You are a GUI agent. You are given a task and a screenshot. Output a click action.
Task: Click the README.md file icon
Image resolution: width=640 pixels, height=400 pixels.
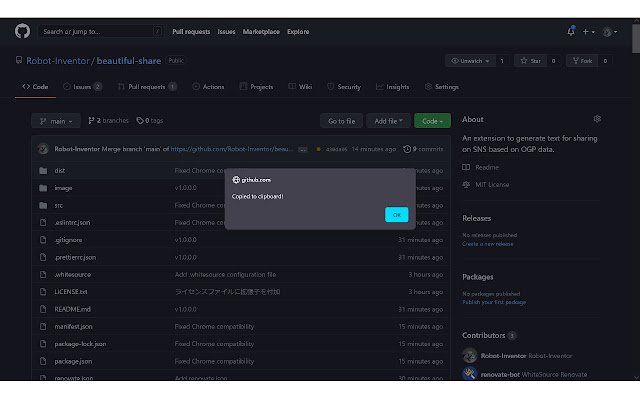43,309
